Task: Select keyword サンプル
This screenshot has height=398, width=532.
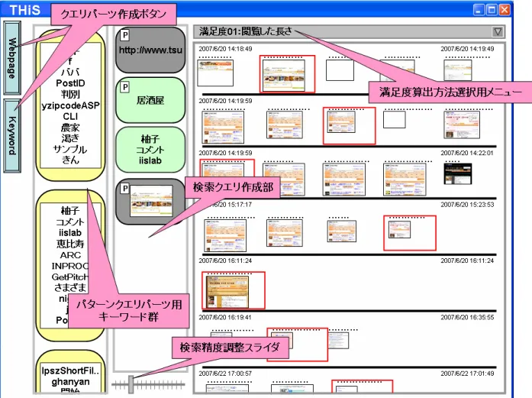Action: [x=70, y=149]
